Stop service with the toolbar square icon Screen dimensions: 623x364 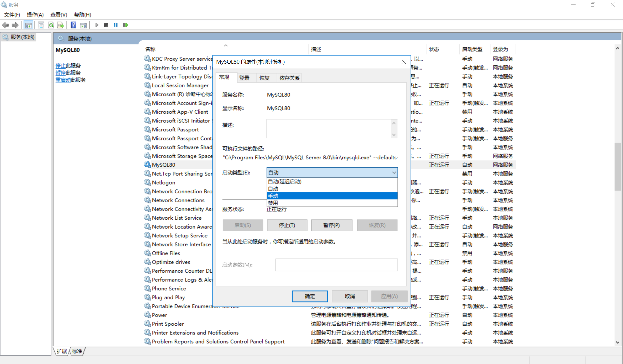point(106,25)
